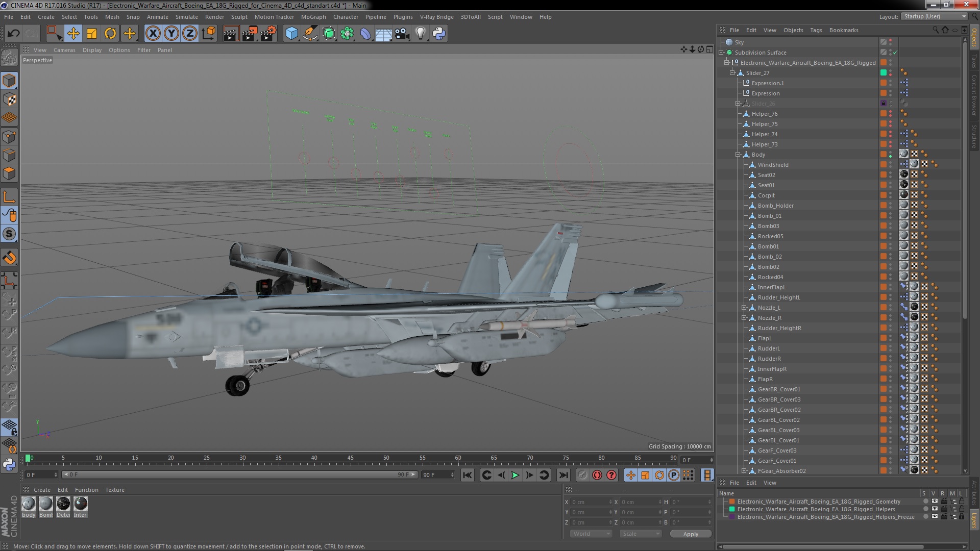The width and height of the screenshot is (980, 551).
Task: Open the spline pen tool
Action: (x=310, y=34)
